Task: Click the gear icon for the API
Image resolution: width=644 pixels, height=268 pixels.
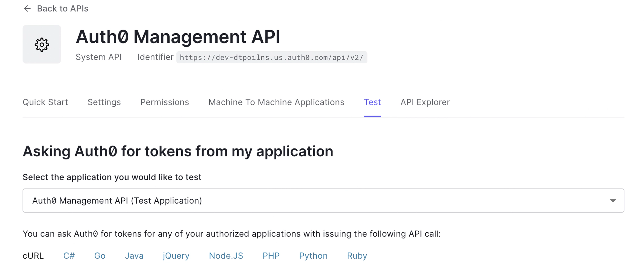Action: (x=42, y=44)
